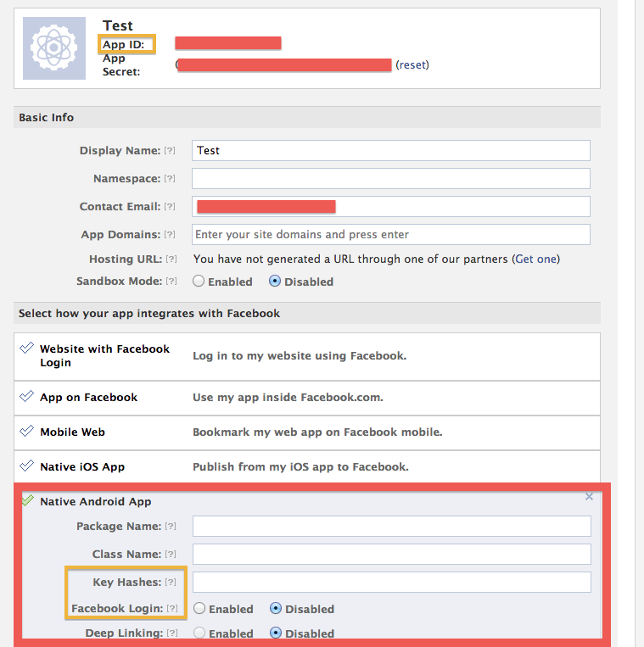
Task: Open Hosting URL help [?] icon
Action: [x=171, y=259]
